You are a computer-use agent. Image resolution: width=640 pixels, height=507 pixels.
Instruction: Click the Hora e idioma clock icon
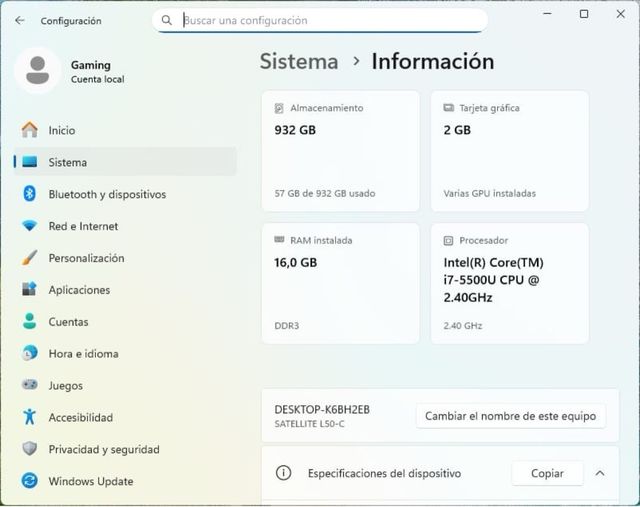point(29,353)
